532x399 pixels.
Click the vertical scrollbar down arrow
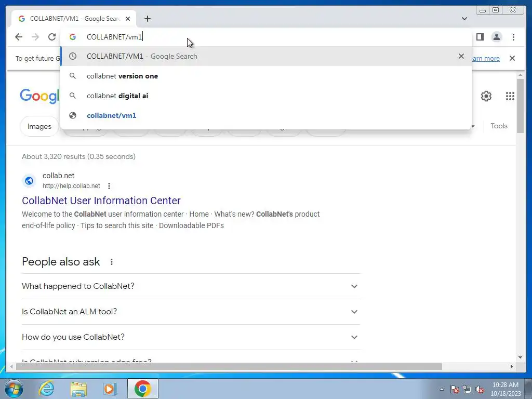click(520, 357)
